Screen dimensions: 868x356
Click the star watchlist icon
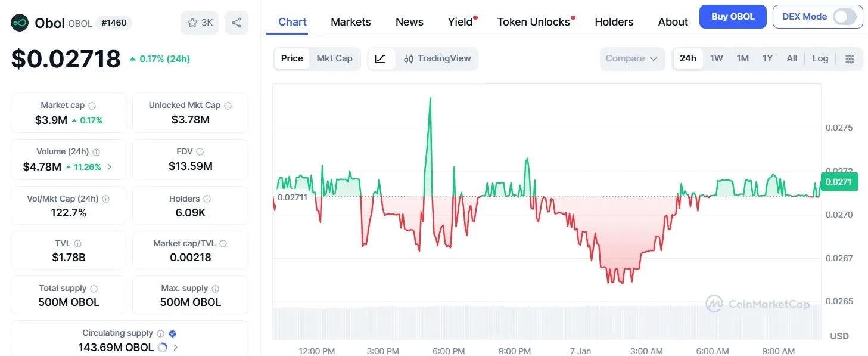tap(192, 23)
